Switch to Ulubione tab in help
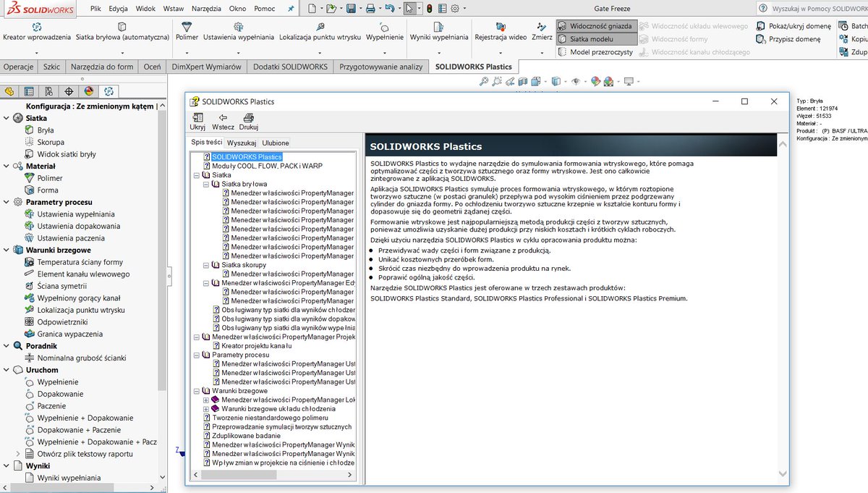868x493 pixels. [x=276, y=143]
